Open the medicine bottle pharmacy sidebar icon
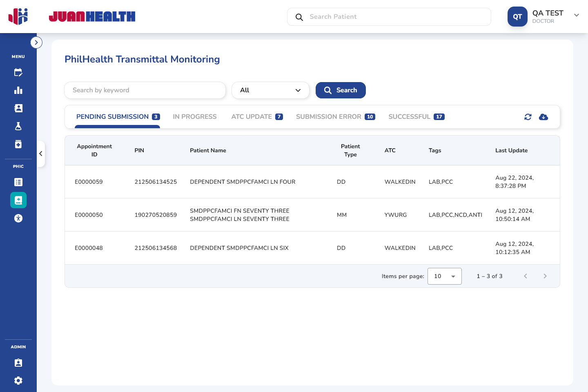The height and width of the screenshot is (392, 588). pyautogui.click(x=18, y=144)
